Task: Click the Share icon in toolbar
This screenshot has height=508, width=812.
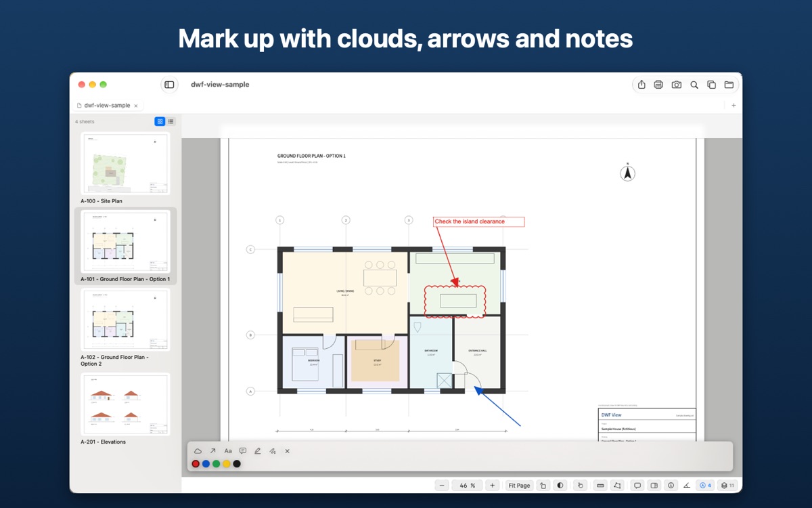Action: (641, 85)
